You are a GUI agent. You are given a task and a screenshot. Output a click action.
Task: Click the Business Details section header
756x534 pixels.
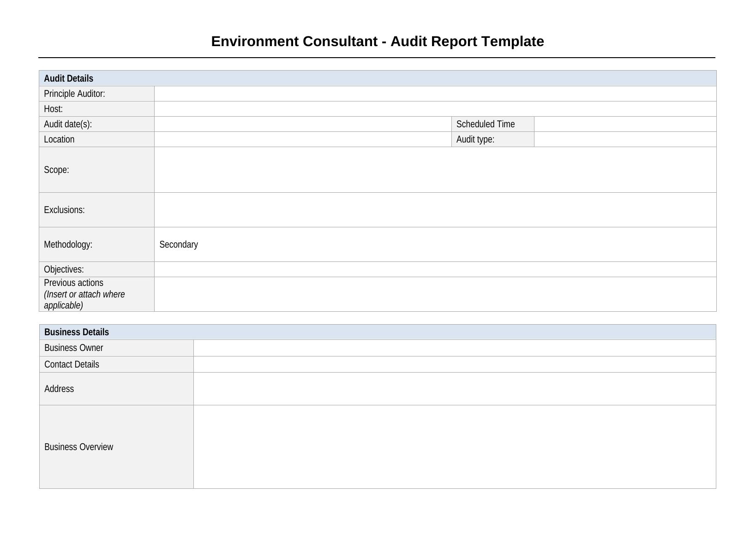tap(77, 332)
